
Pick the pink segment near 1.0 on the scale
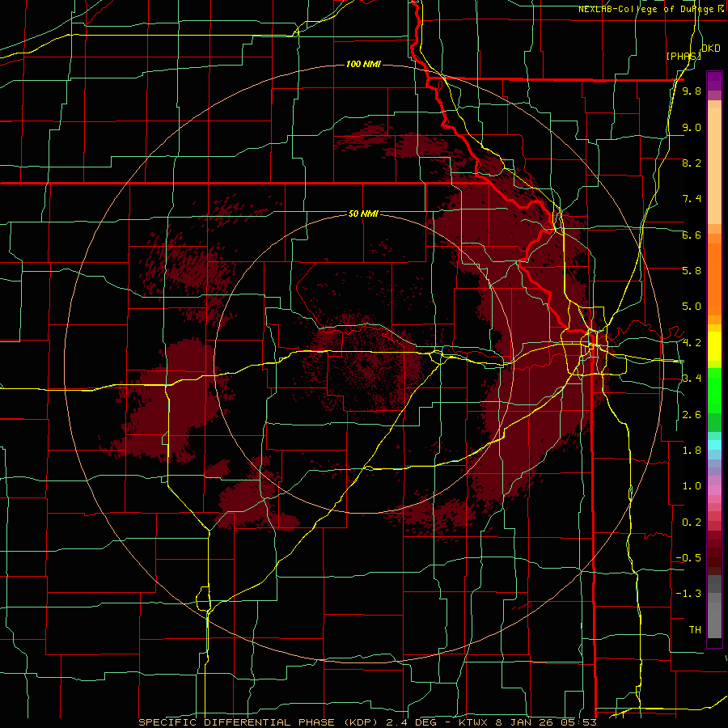[714, 490]
